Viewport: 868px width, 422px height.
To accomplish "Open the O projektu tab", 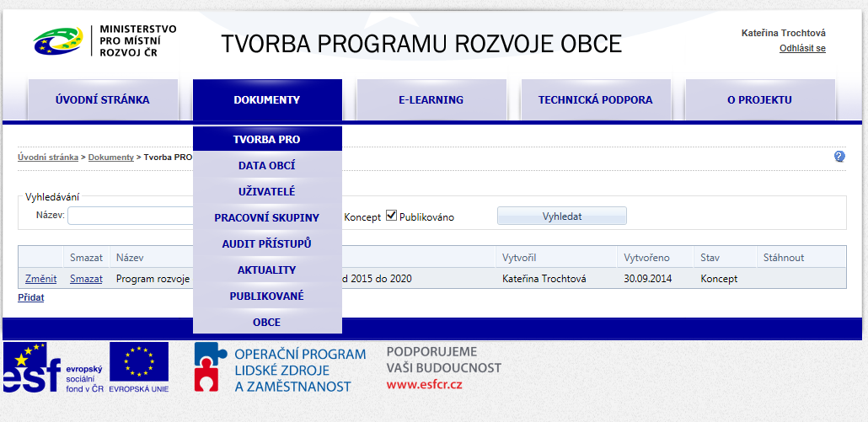I will (x=759, y=100).
